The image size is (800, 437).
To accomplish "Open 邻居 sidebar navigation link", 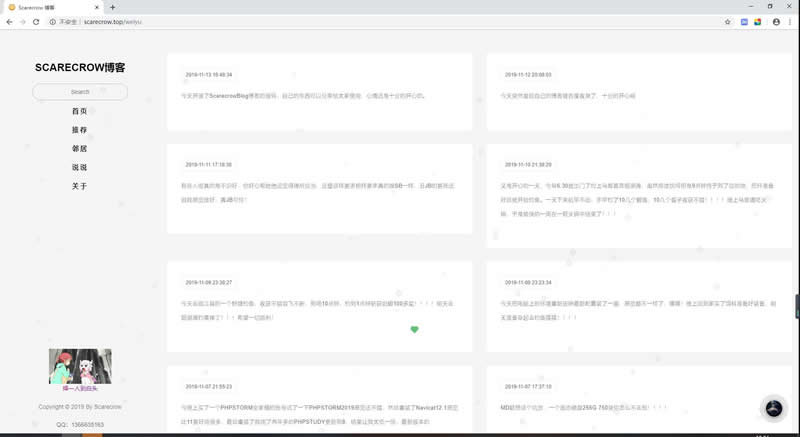I will (x=80, y=149).
